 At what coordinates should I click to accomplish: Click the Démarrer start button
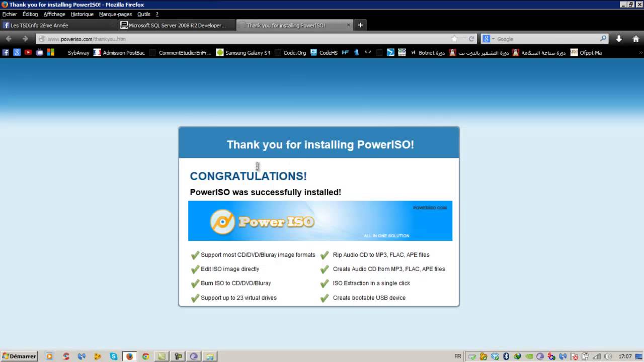point(19,356)
